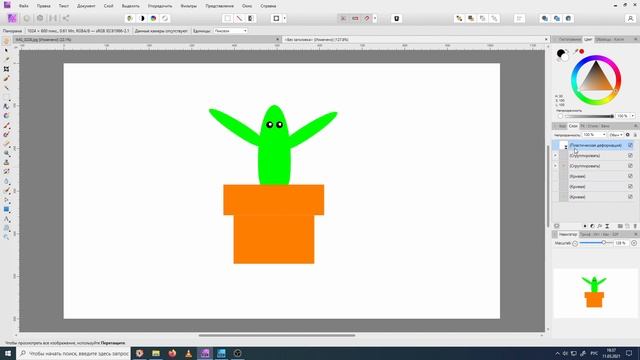Toggle Quick Mask button

pos(276,18)
